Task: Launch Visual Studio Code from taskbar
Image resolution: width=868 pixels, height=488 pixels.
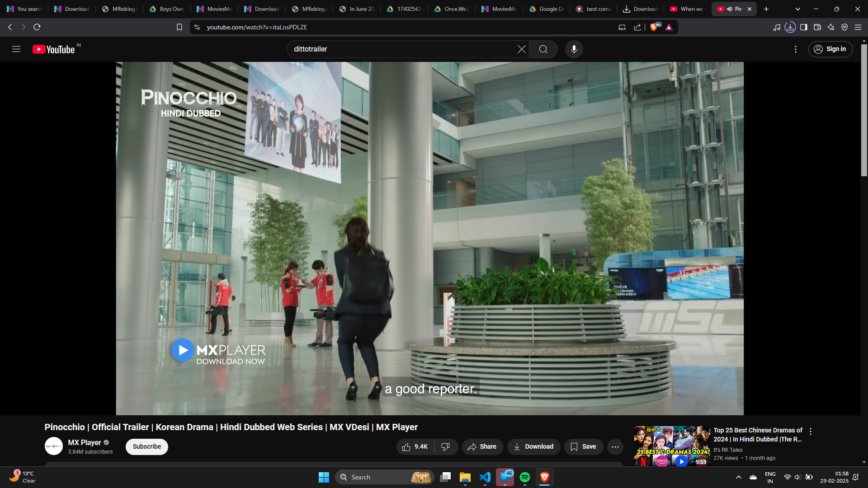Action: (x=485, y=477)
